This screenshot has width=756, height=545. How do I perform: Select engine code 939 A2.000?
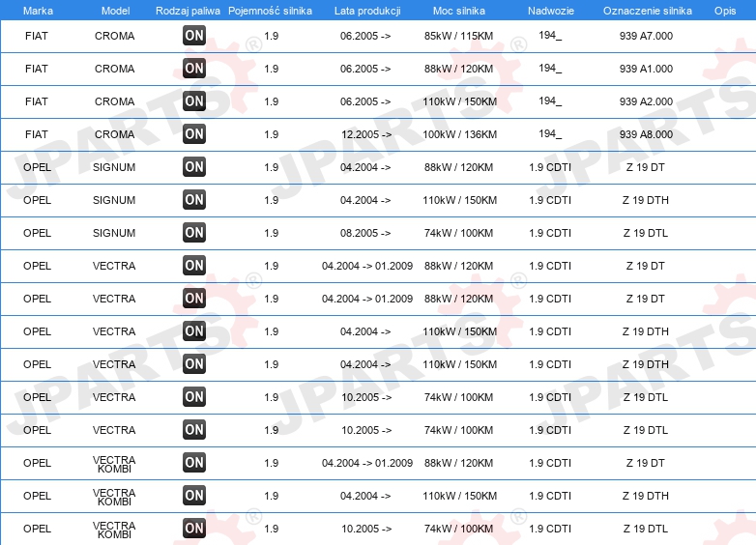(x=646, y=101)
